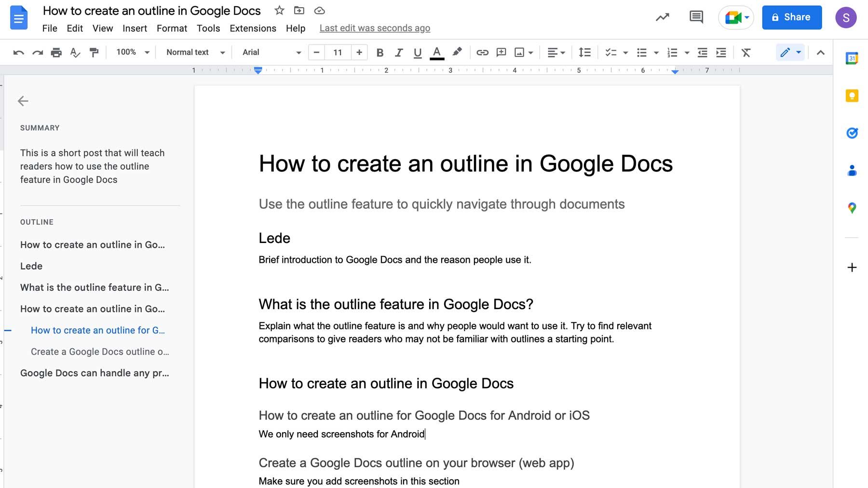The height and width of the screenshot is (488, 868).
Task: Open the Extensions menu
Action: 253,28
